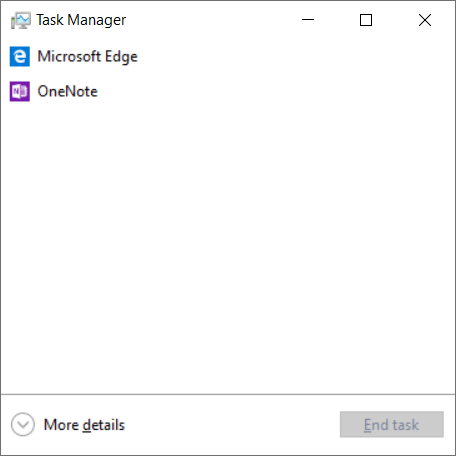Viewport: 456px width, 456px height.
Task: Highlight the "Microsoft Edge" name text
Action: tap(87, 56)
